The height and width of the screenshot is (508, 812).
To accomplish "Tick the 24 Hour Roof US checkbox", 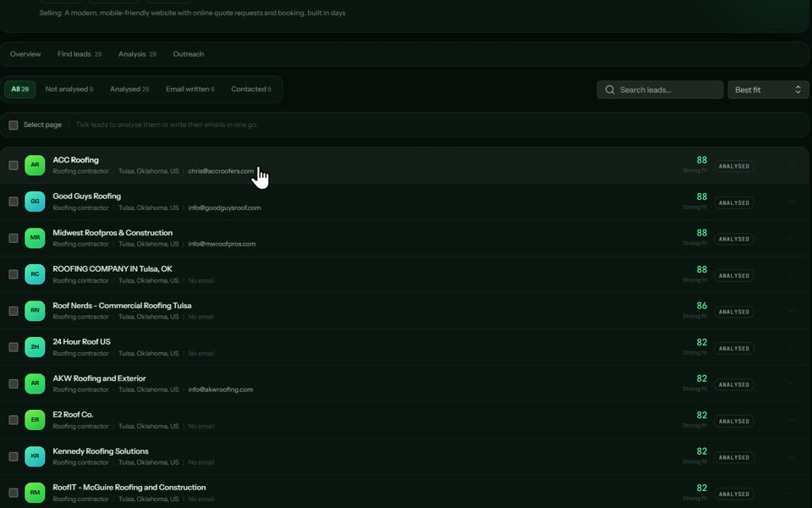I will coord(14,347).
